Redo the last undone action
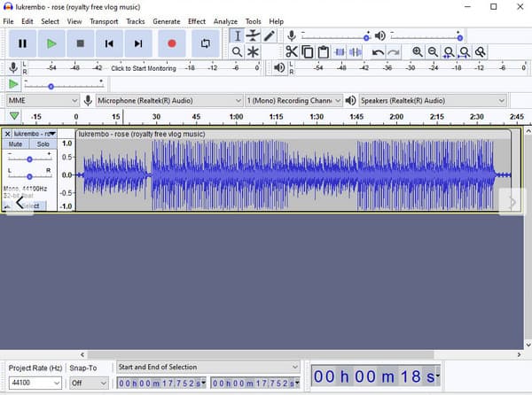The image size is (532, 395). (394, 52)
